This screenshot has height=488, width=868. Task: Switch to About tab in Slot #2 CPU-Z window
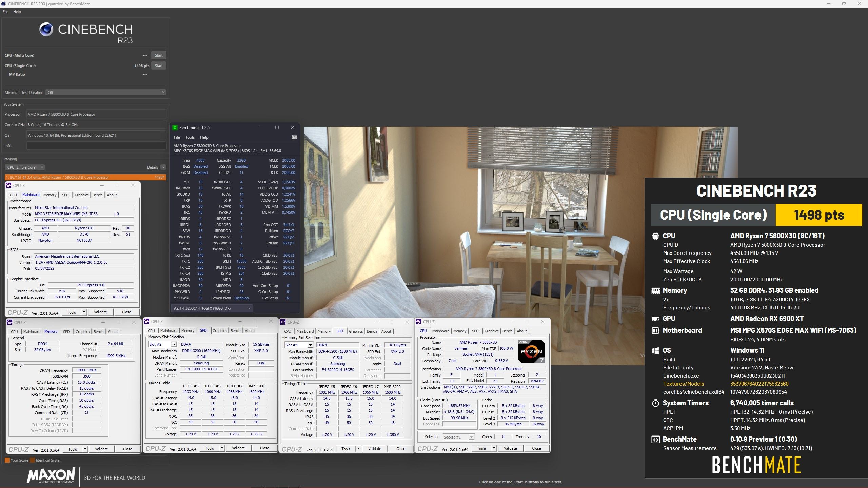[250, 331]
